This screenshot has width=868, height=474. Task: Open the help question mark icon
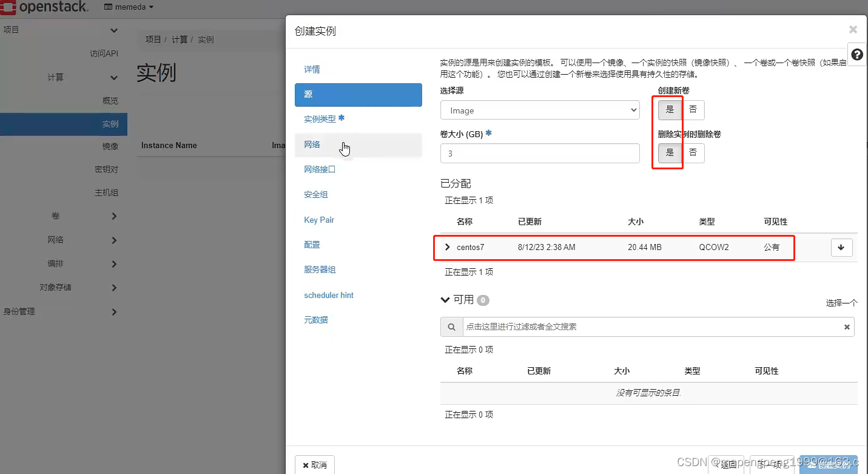coord(857,55)
